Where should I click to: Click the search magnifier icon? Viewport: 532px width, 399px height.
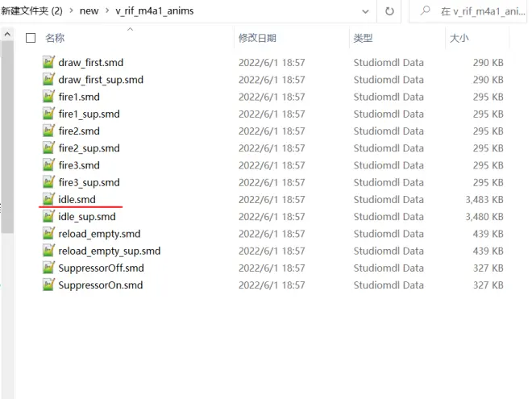[425, 10]
